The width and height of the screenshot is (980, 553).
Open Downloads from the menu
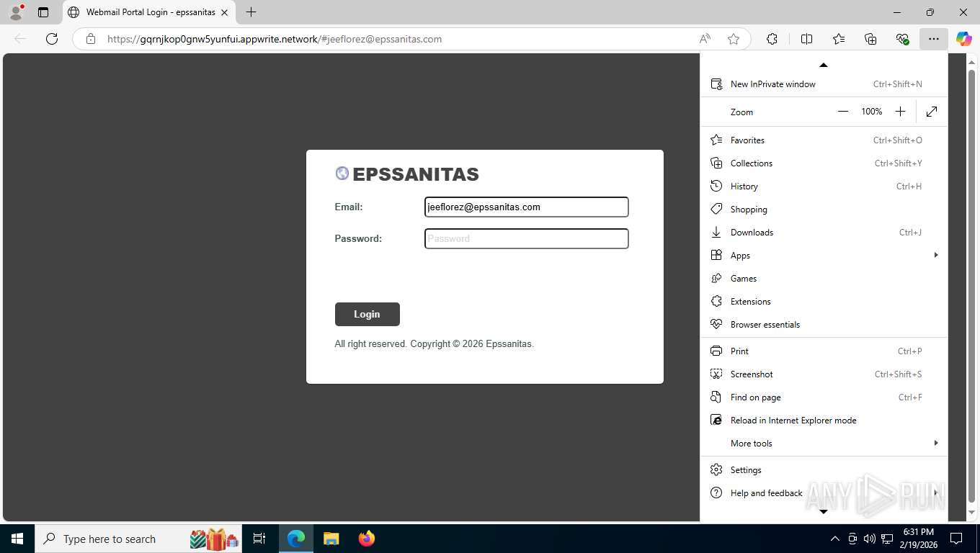824,233
